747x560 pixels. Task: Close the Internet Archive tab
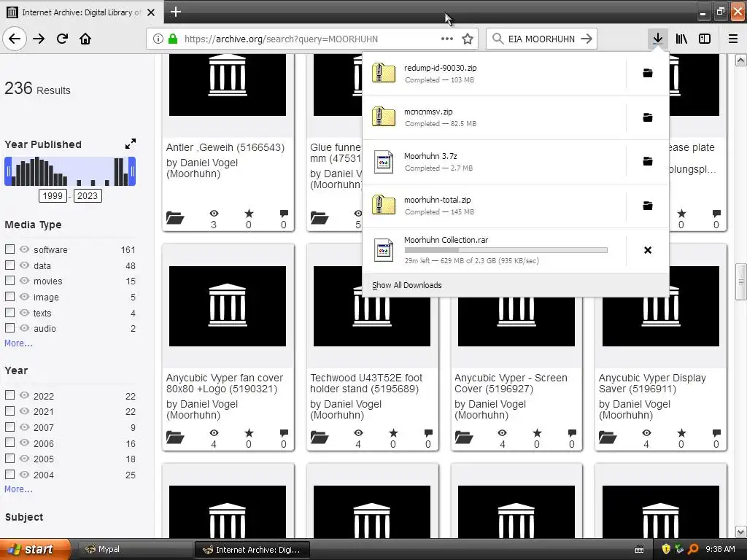tap(151, 12)
